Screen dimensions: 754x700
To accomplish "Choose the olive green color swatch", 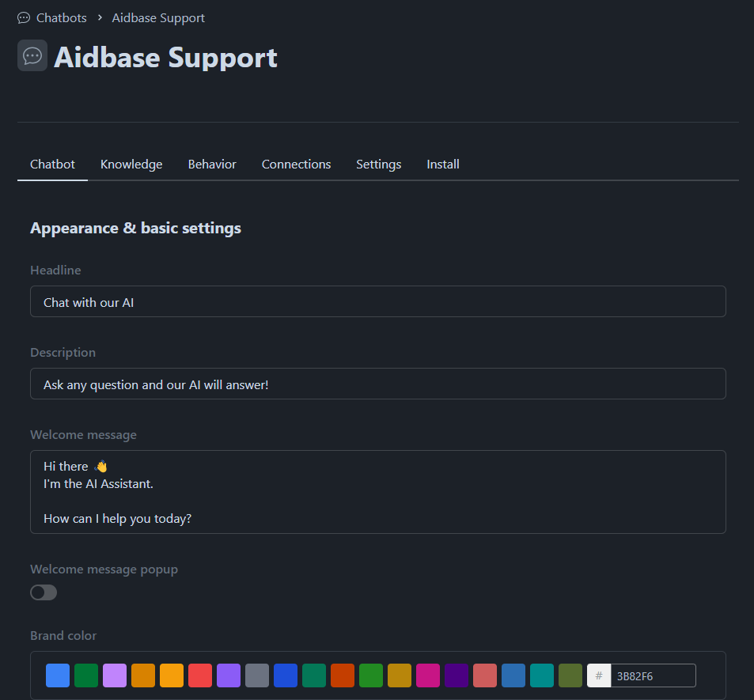I will tap(570, 675).
